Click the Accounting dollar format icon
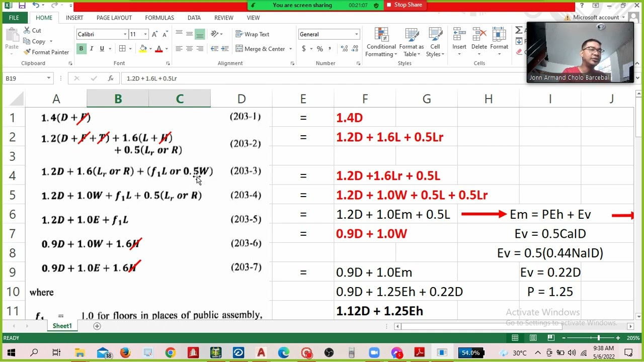The image size is (644, 362). [x=303, y=49]
